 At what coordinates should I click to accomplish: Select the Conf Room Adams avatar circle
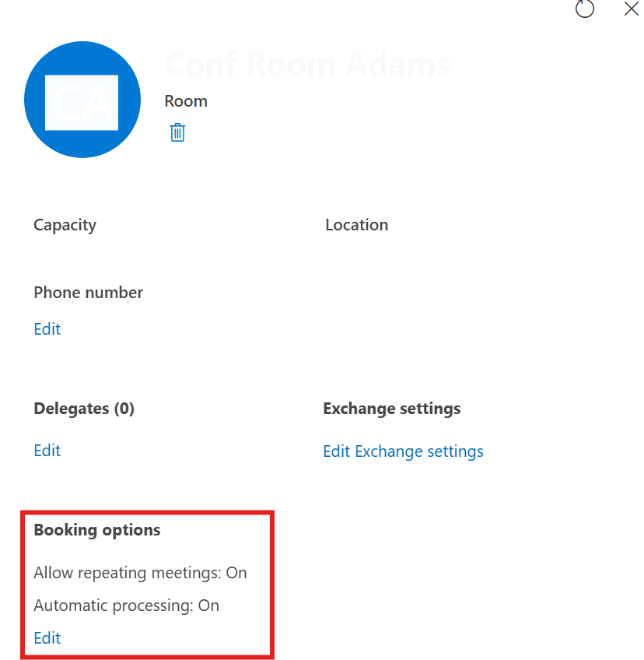pyautogui.click(x=82, y=100)
